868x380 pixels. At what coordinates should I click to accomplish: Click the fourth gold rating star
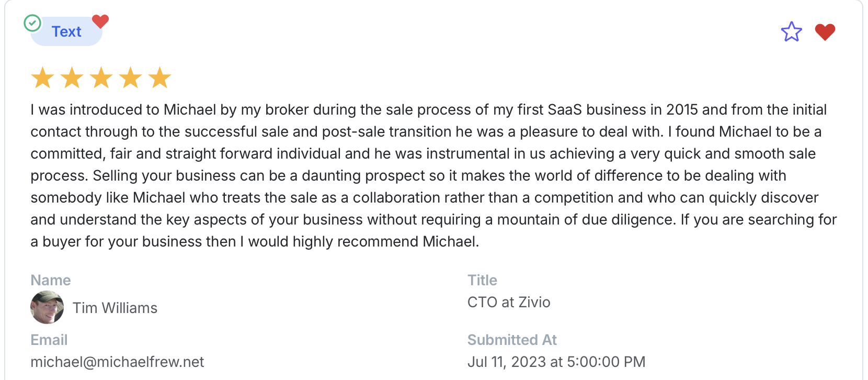coord(130,78)
